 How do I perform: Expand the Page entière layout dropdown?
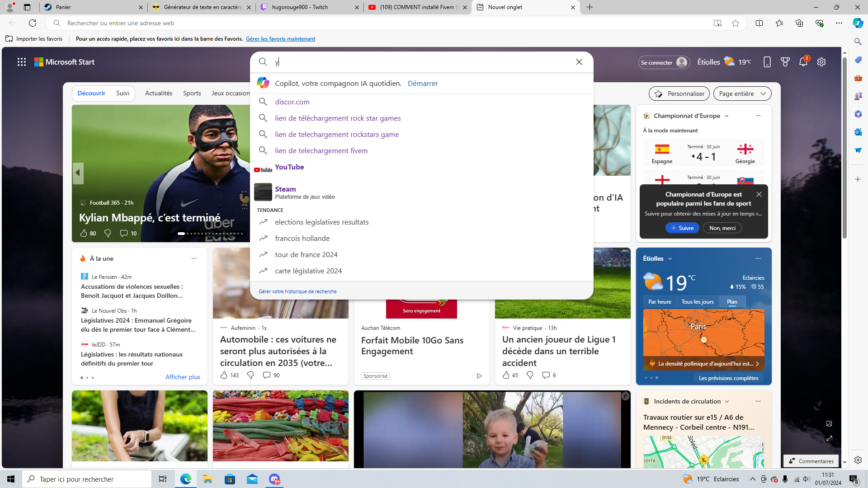pos(742,94)
